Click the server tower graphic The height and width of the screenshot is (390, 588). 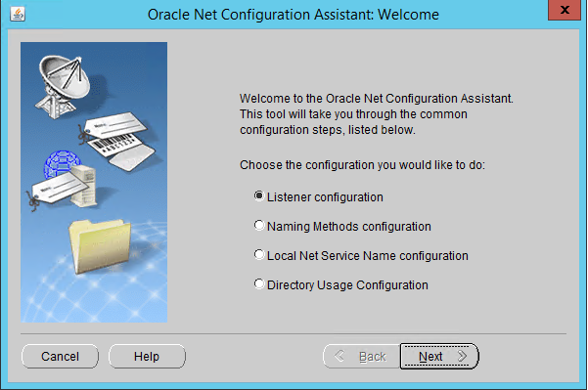(84, 186)
